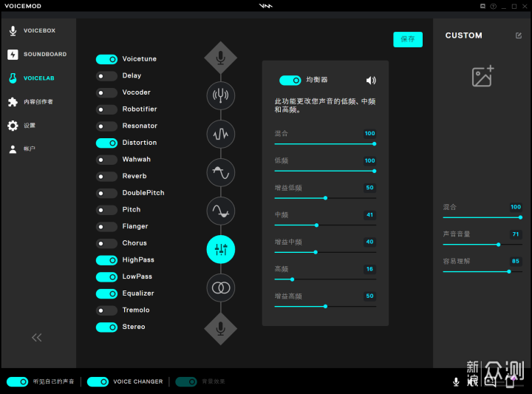This screenshot has width=532, height=394.
Task: Toggle the 均衡器 switch in the panel
Action: pyautogui.click(x=290, y=81)
